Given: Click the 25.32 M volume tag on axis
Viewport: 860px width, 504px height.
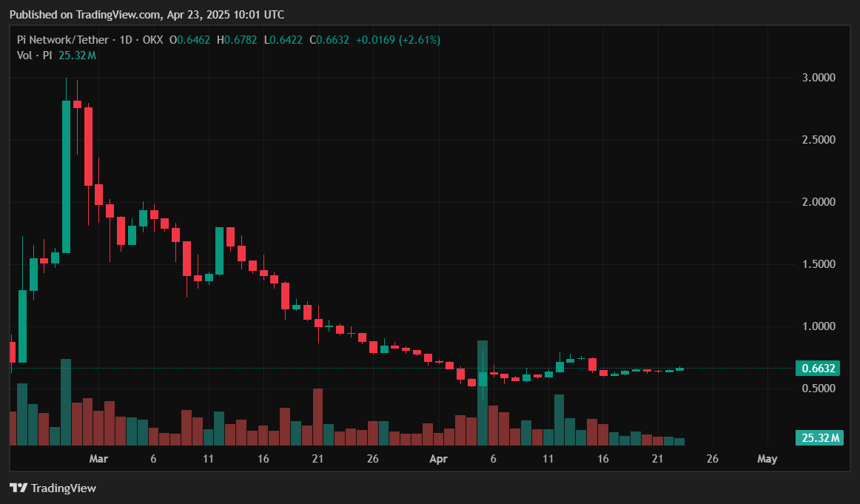Looking at the screenshot, I should pos(819,438).
